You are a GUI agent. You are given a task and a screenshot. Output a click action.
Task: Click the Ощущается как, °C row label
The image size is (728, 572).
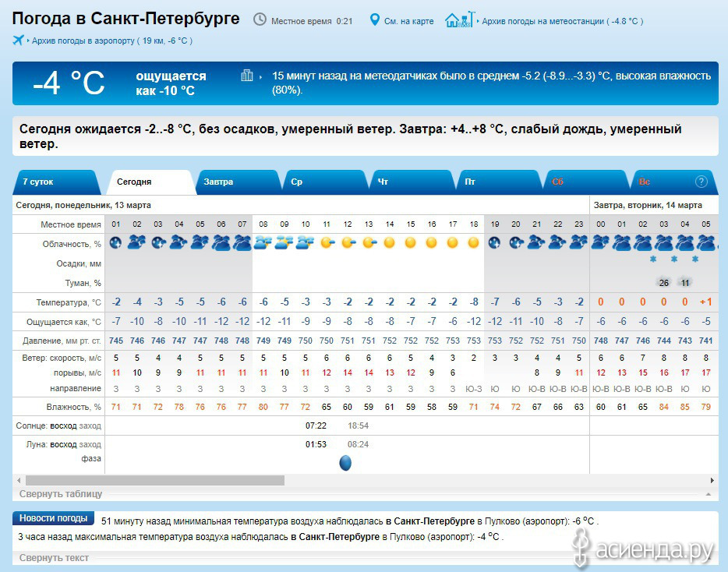click(64, 322)
